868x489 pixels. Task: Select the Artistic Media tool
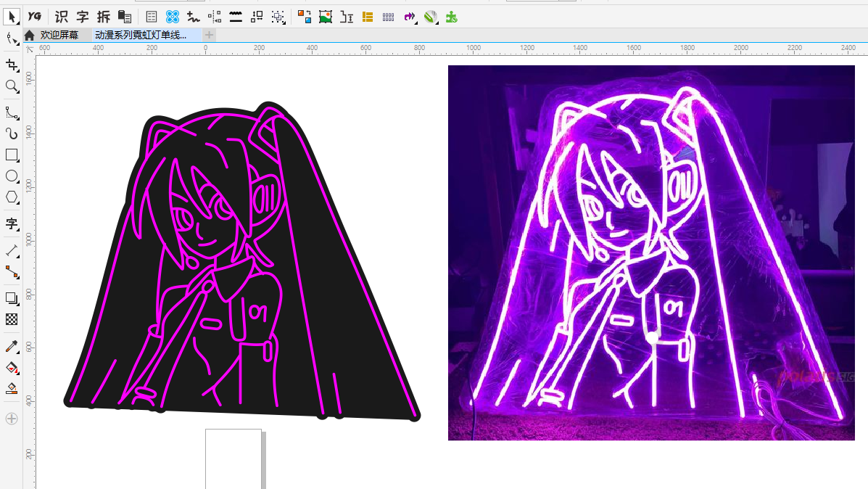(x=12, y=133)
